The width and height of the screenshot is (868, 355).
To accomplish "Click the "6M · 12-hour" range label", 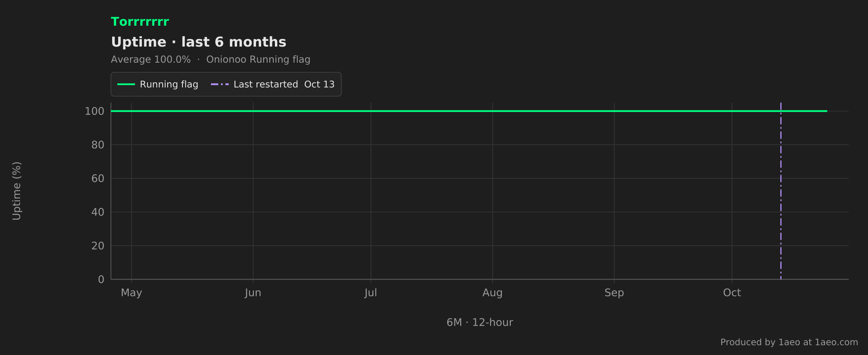I will pos(480,322).
